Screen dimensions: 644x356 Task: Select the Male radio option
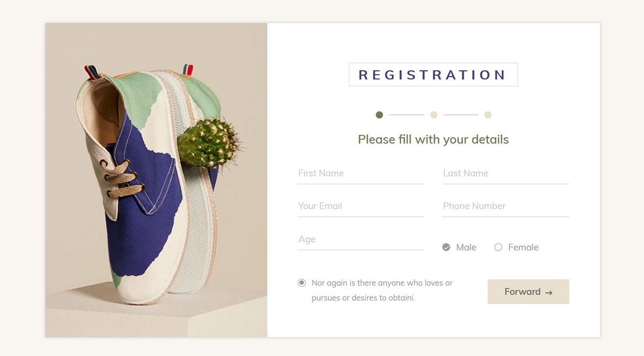pos(446,247)
